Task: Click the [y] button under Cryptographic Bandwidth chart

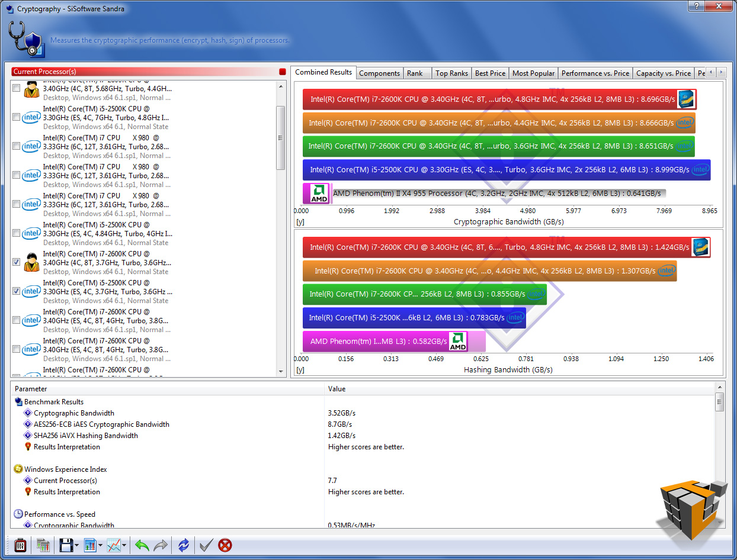Action: tap(300, 222)
